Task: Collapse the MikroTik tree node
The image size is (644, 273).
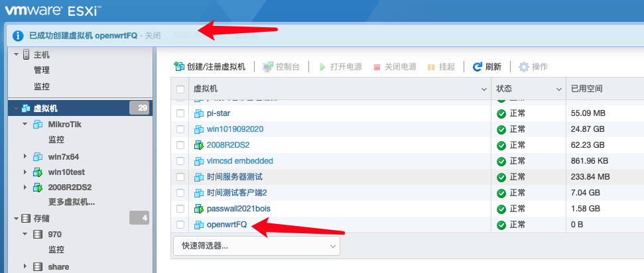Action: coord(25,124)
